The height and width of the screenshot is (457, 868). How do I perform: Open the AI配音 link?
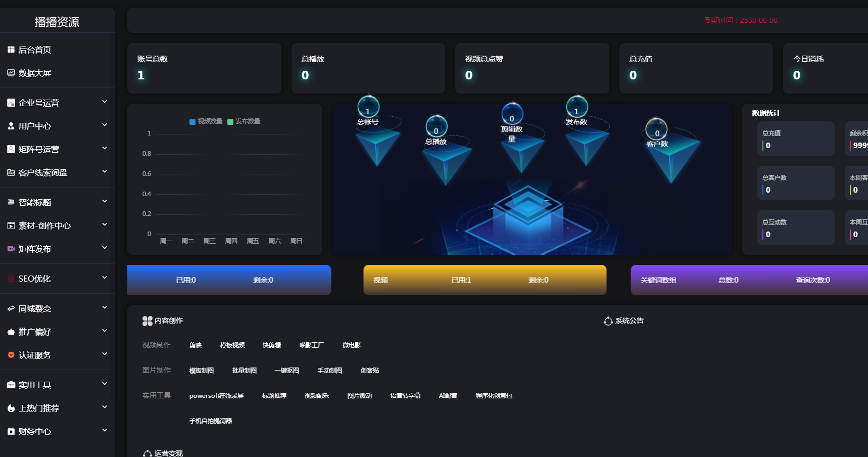tap(448, 396)
